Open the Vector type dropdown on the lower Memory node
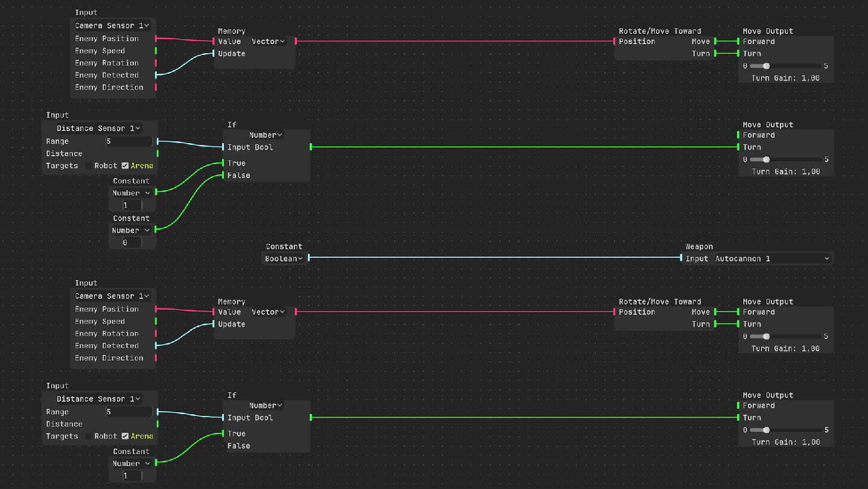The image size is (868, 489). tap(269, 312)
